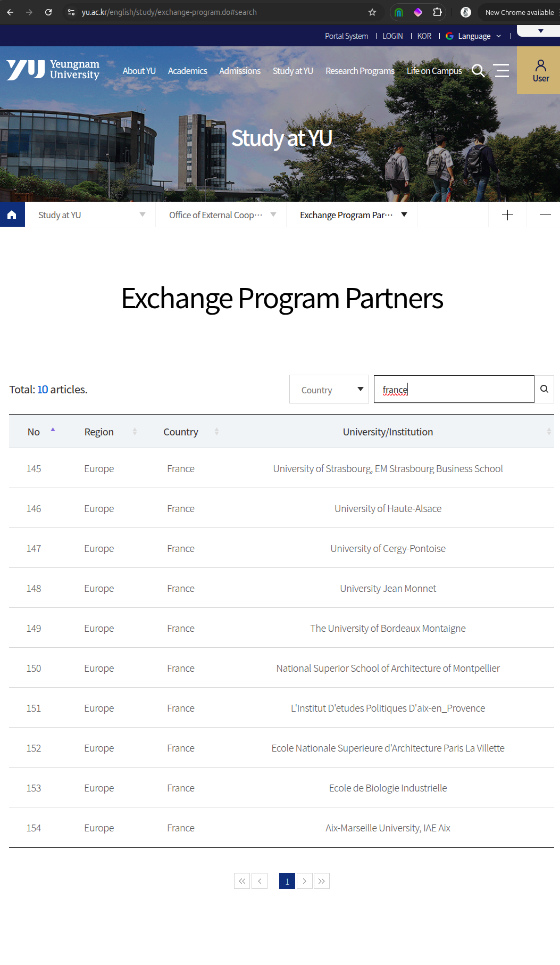Viewport: 560px width, 965px height.
Task: Open the Extensions puzzle icon
Action: pos(437,12)
